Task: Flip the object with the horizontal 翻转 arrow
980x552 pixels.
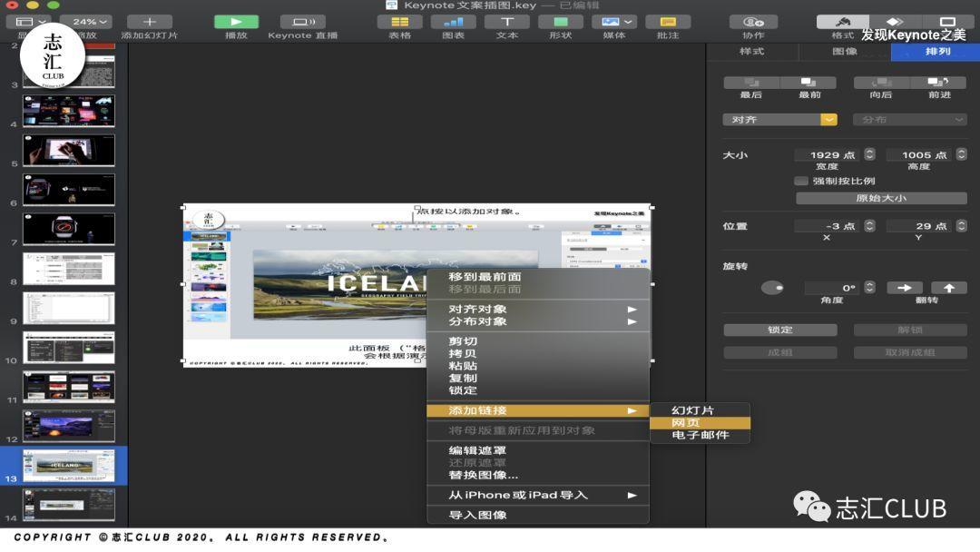Action: coord(904,286)
